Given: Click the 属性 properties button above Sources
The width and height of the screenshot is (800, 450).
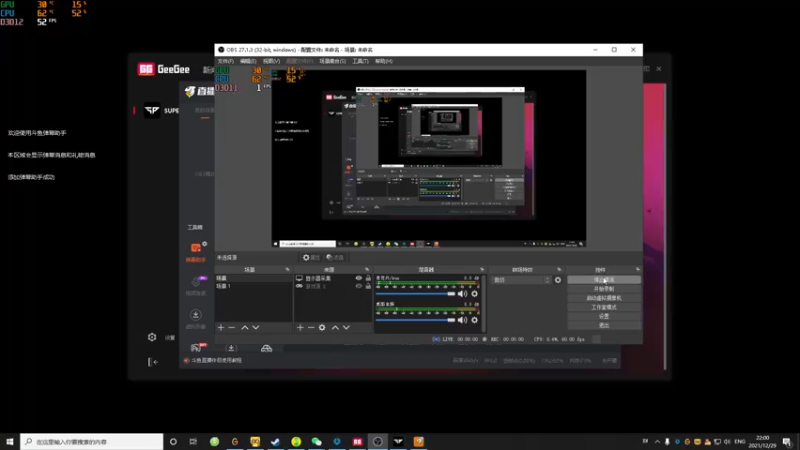Looking at the screenshot, I should pos(311,258).
